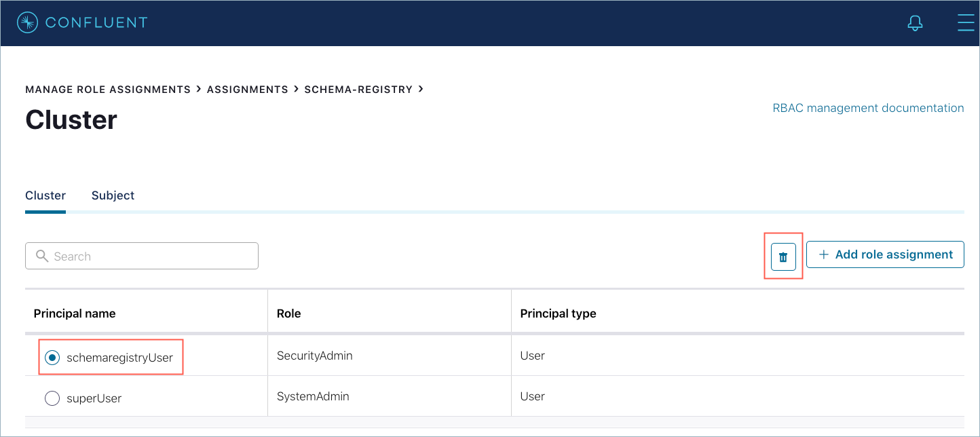Switch to the Cluster tab
Image resolution: width=980 pixels, height=437 pixels.
tap(45, 195)
